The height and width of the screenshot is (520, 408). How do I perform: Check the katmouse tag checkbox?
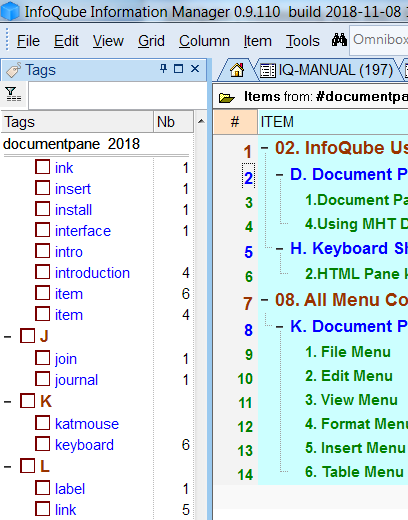[x=42, y=423]
